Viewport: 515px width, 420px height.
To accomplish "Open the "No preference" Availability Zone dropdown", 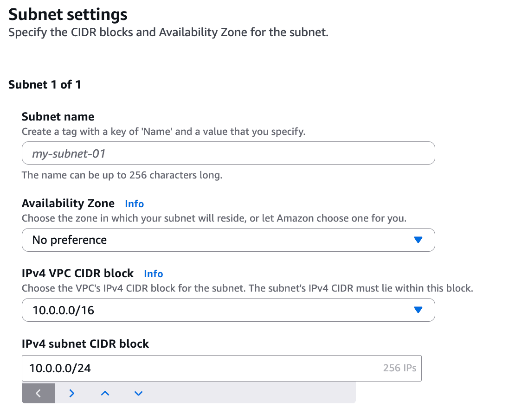I will tap(228, 240).
